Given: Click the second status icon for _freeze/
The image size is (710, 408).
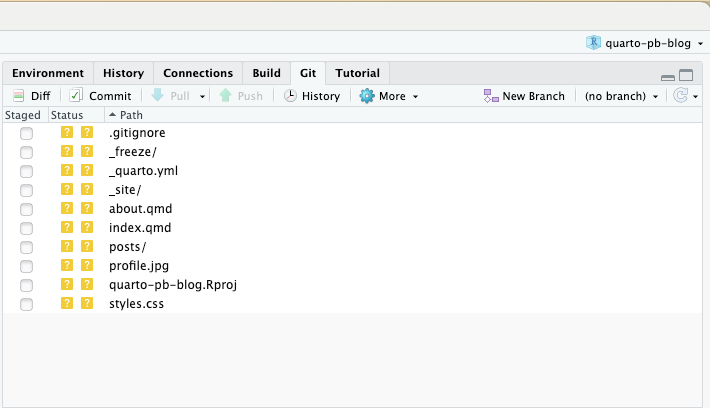Looking at the screenshot, I should (x=86, y=151).
